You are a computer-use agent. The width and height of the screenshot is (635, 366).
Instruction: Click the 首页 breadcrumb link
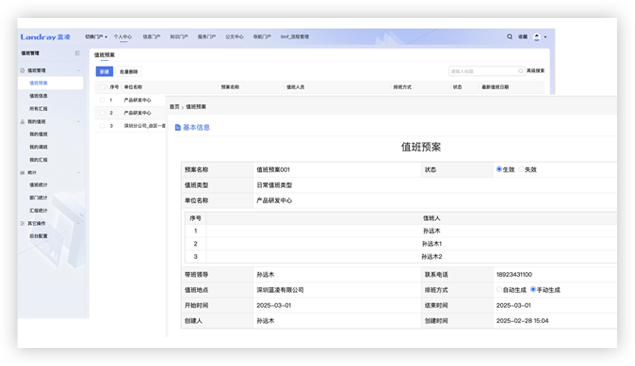click(174, 107)
